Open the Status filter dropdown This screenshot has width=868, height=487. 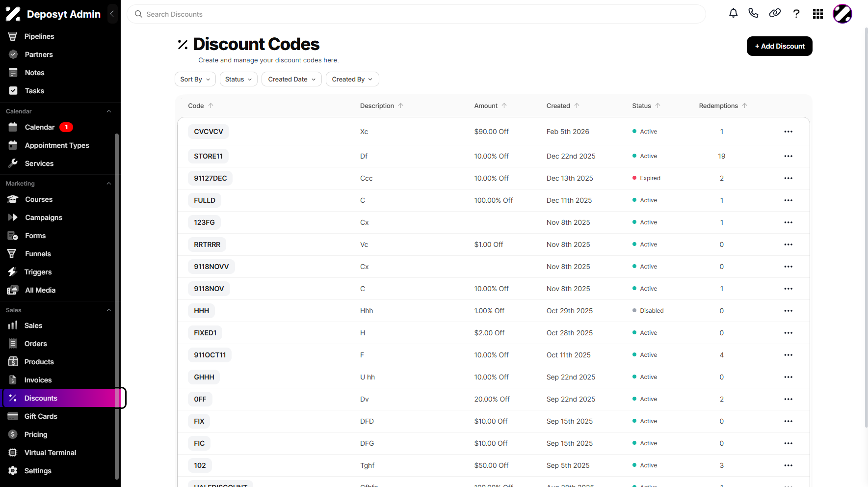click(x=238, y=79)
